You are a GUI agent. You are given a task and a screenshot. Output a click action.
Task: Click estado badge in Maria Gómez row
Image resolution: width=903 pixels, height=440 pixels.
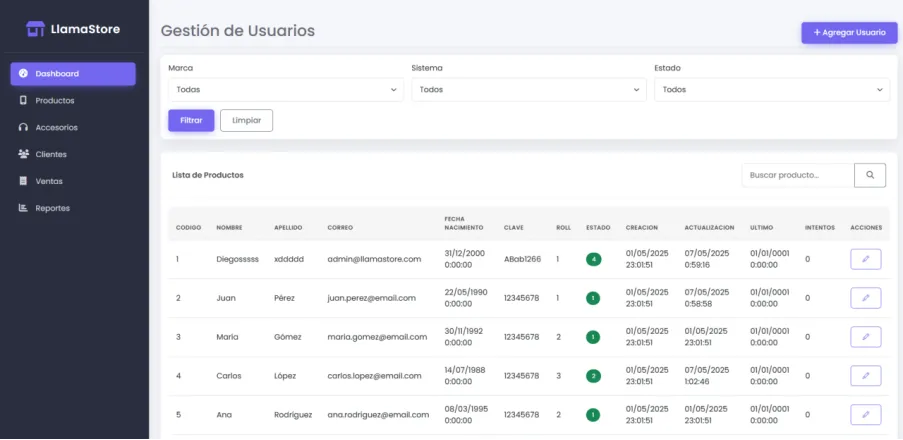click(x=594, y=337)
